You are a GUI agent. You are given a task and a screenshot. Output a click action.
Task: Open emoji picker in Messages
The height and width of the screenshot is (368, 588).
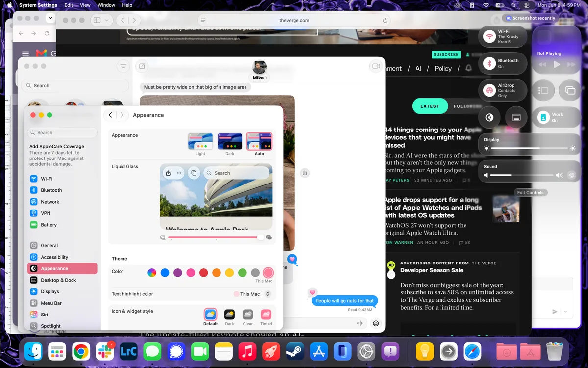coord(376,323)
